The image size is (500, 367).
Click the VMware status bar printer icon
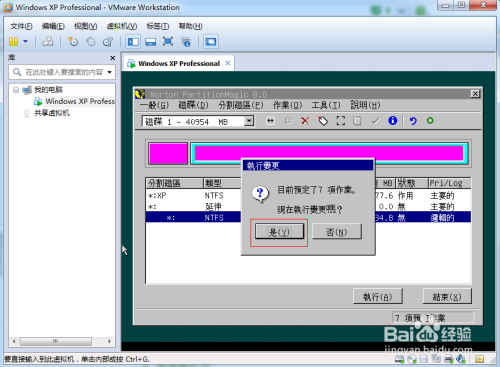pos(448,359)
